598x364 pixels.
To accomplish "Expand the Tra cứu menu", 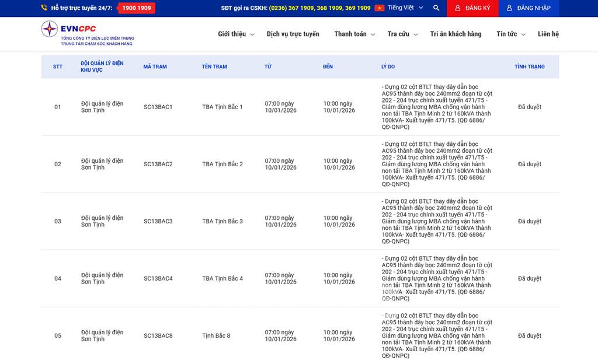I will click(x=402, y=34).
